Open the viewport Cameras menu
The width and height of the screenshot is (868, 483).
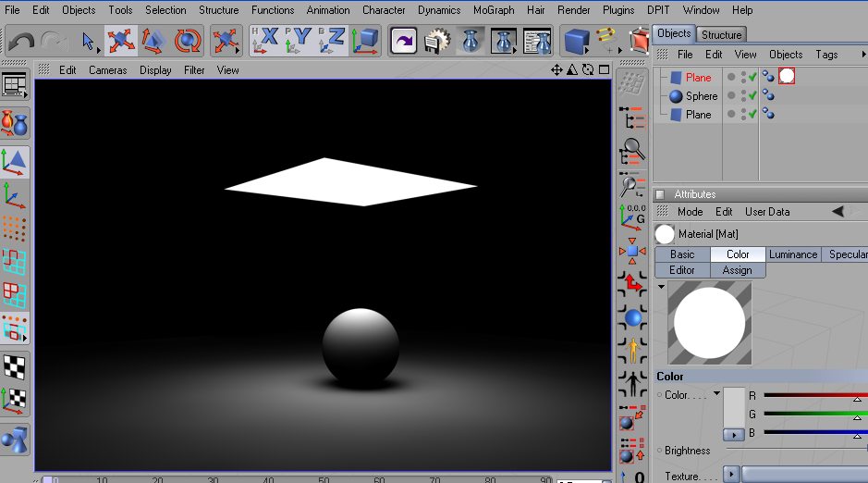click(108, 70)
